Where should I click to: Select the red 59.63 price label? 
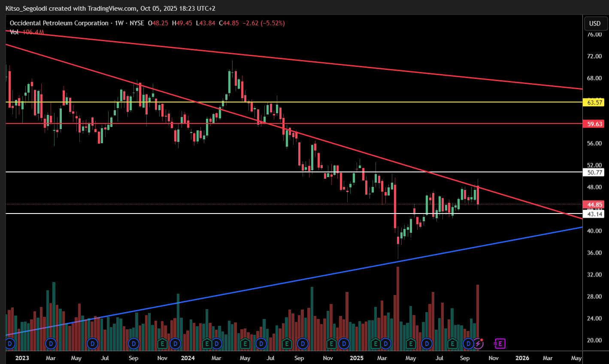click(x=595, y=124)
